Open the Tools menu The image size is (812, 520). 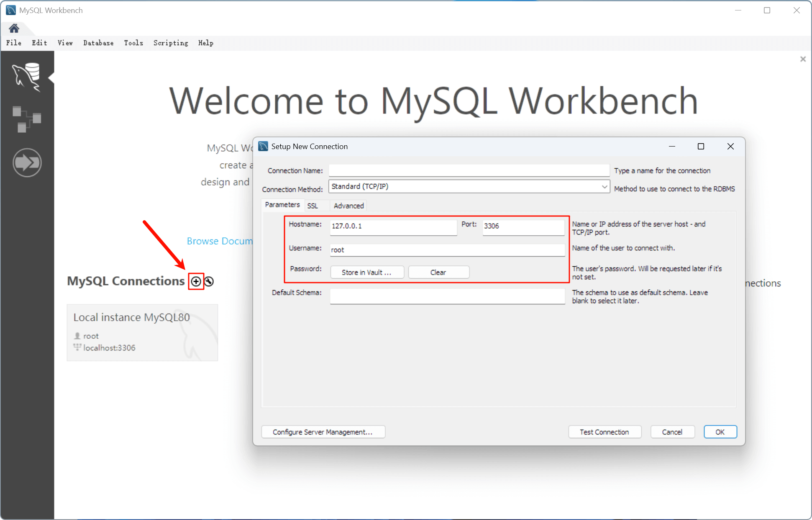click(133, 43)
